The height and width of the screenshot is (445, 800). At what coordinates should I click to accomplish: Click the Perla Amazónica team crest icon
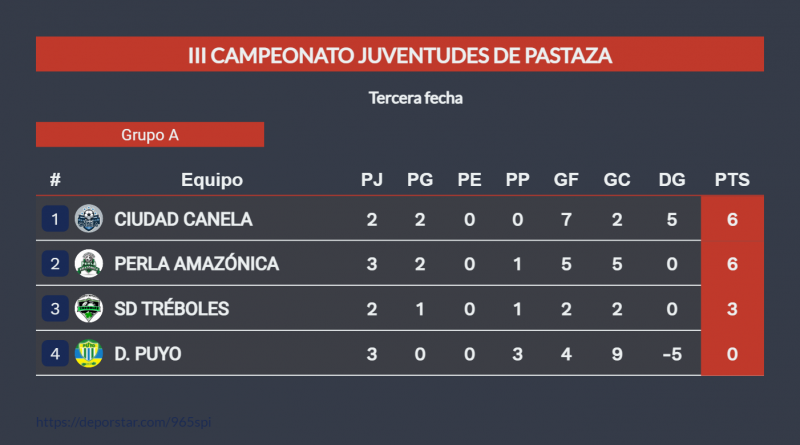click(x=89, y=264)
